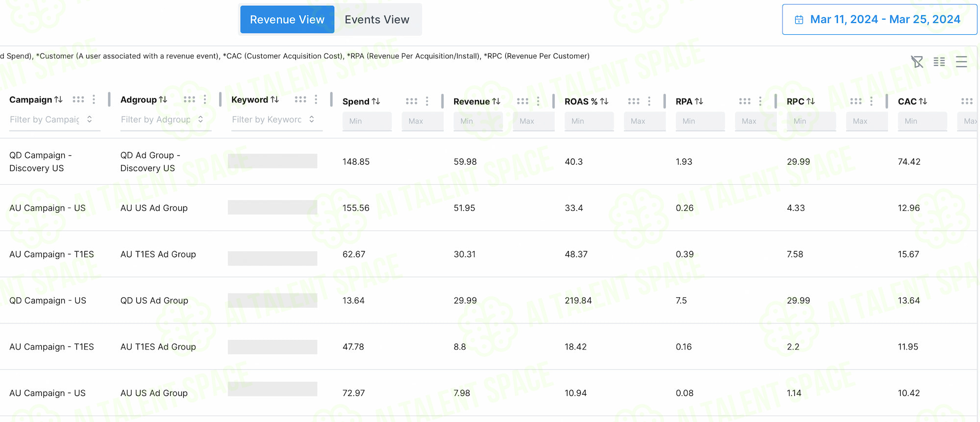Open Adgroup column three-dot menu
Image resolution: width=980 pixels, height=422 pixels.
point(205,99)
